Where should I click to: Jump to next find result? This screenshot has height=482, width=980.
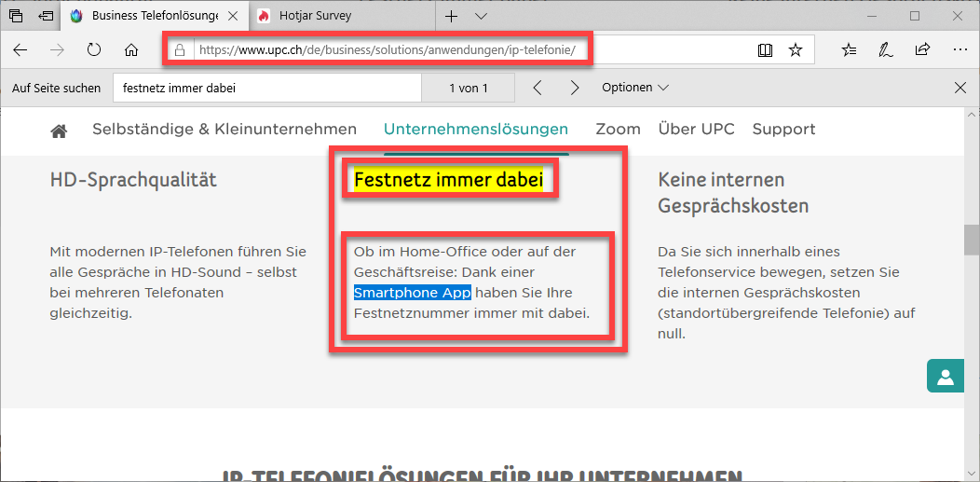[x=575, y=88]
